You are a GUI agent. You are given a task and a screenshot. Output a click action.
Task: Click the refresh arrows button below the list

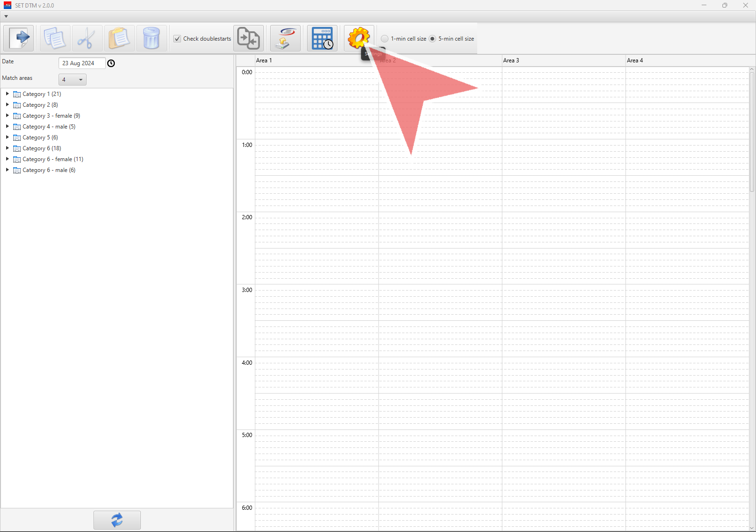tap(117, 520)
